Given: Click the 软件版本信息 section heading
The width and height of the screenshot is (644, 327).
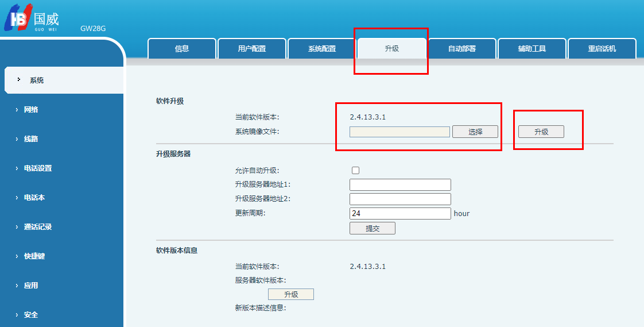Looking at the screenshot, I should (x=177, y=250).
